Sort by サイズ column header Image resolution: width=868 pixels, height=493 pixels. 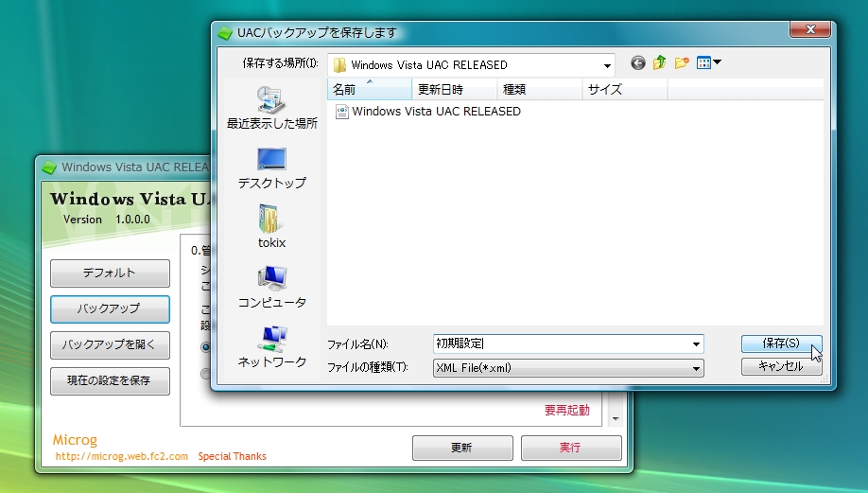(x=625, y=89)
